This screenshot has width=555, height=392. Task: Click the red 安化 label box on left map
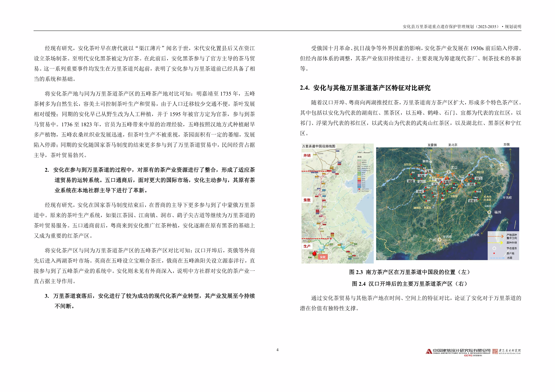click(323, 257)
